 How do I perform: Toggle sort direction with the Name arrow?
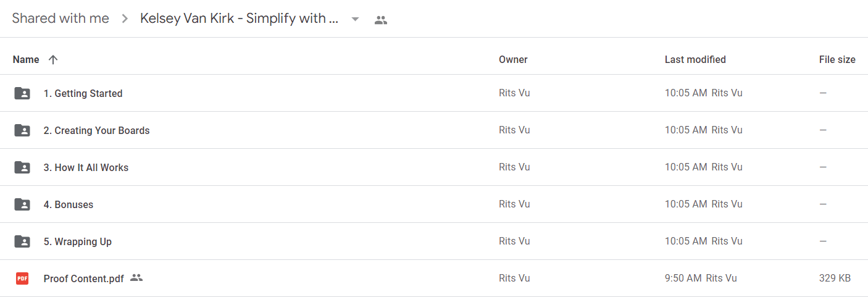pos(53,60)
